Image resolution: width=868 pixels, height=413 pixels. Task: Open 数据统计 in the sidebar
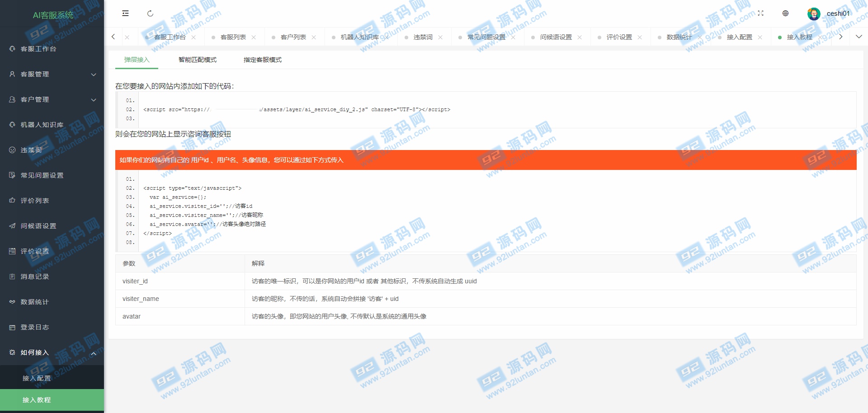(52, 302)
